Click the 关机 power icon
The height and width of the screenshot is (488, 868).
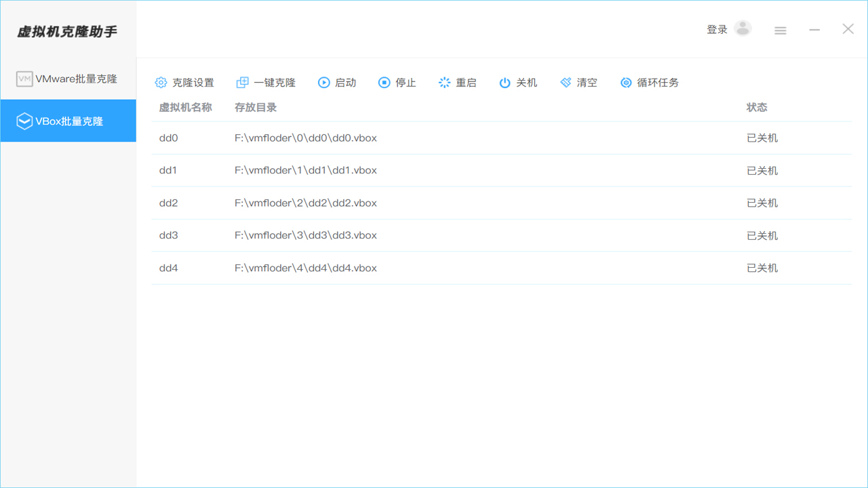505,82
